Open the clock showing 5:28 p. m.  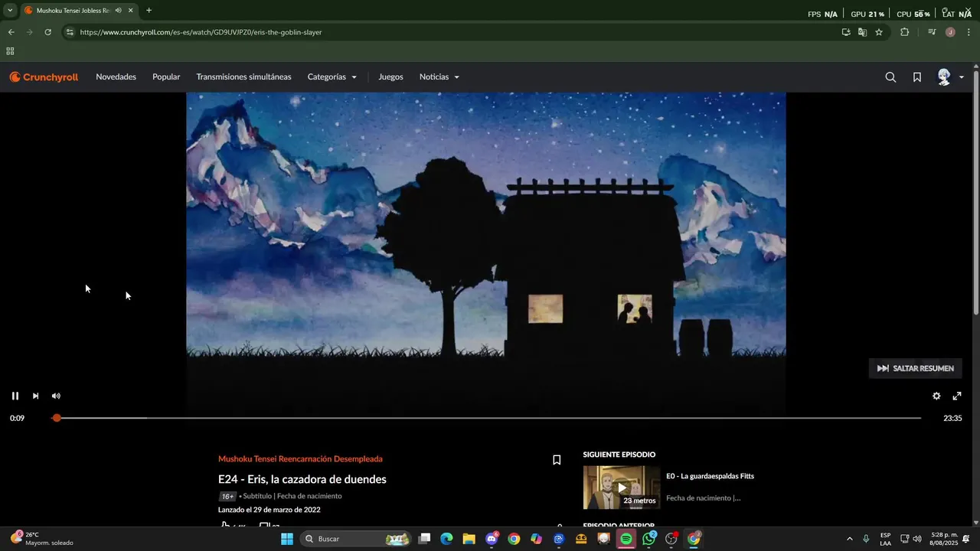pos(944,539)
